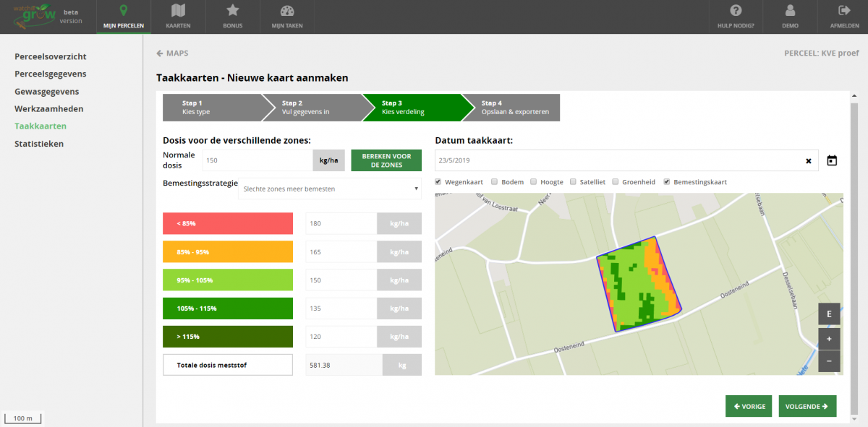This screenshot has width=868, height=427.
Task: Open the calendar date picker icon
Action: [832, 160]
